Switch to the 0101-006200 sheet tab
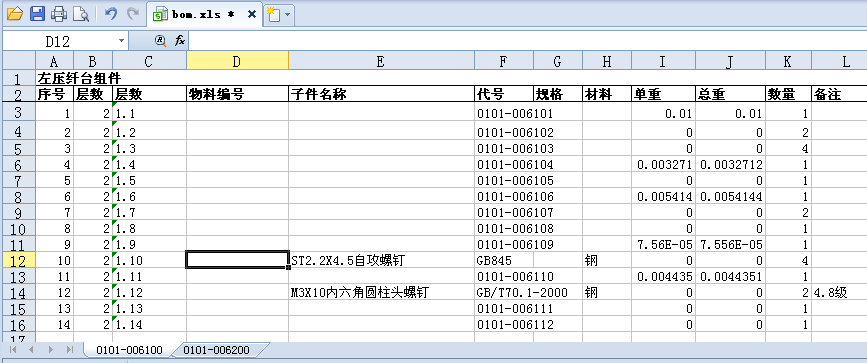The width and height of the screenshot is (867, 363). [216, 350]
